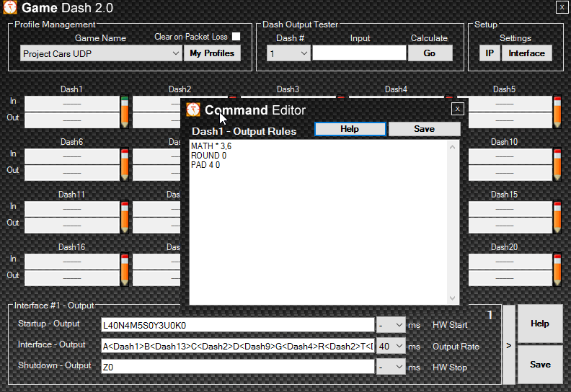Click Dash1 Out value field
The image size is (571, 392).
(x=72, y=120)
